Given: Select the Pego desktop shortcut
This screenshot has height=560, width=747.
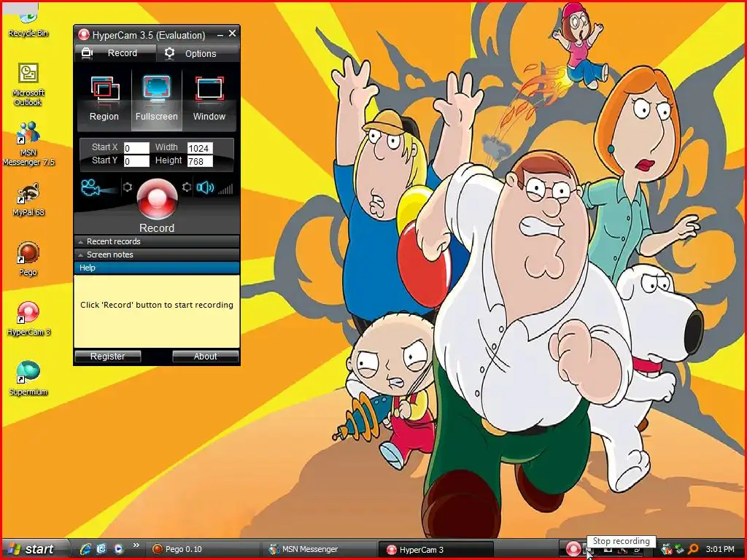Looking at the screenshot, I should [28, 259].
